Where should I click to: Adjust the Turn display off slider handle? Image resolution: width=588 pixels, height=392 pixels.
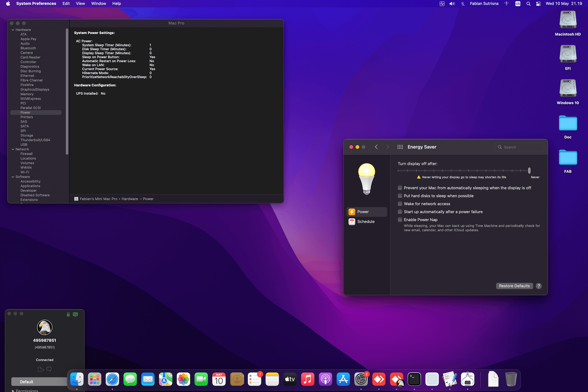pyautogui.click(x=529, y=171)
